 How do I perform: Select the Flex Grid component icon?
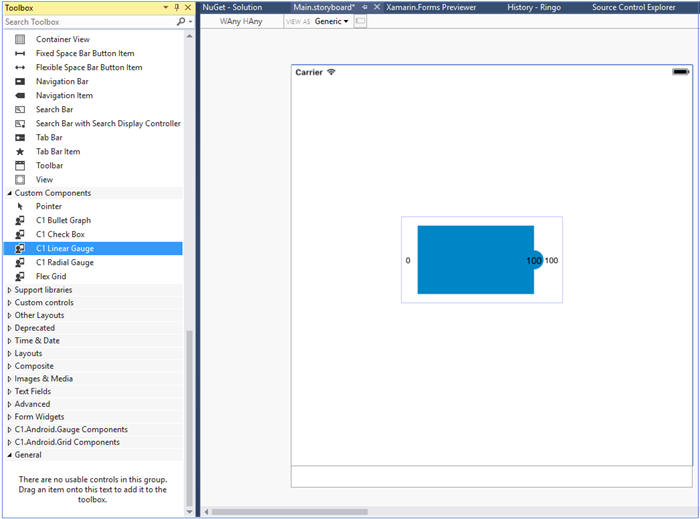(20, 276)
